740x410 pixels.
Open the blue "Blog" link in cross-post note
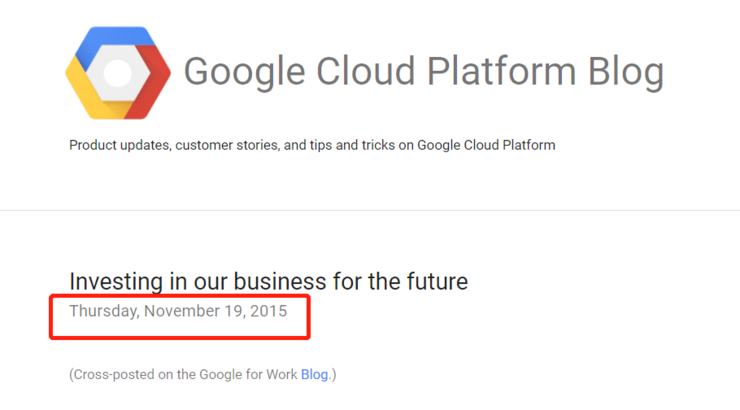tap(314, 375)
